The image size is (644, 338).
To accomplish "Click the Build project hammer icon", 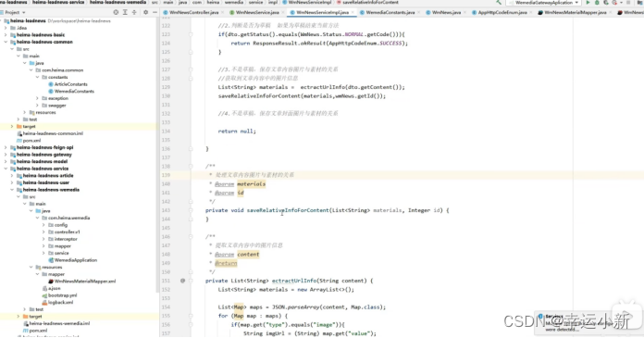I will click(499, 3).
